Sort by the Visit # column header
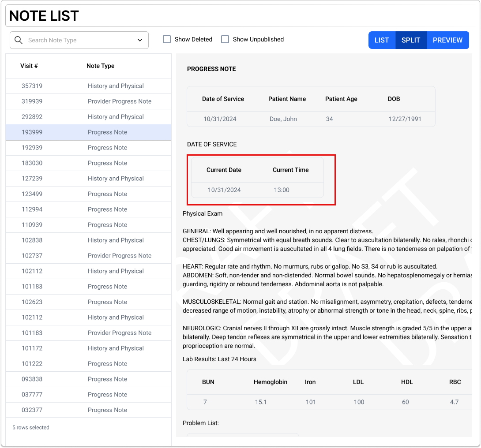481x448 pixels. click(29, 66)
